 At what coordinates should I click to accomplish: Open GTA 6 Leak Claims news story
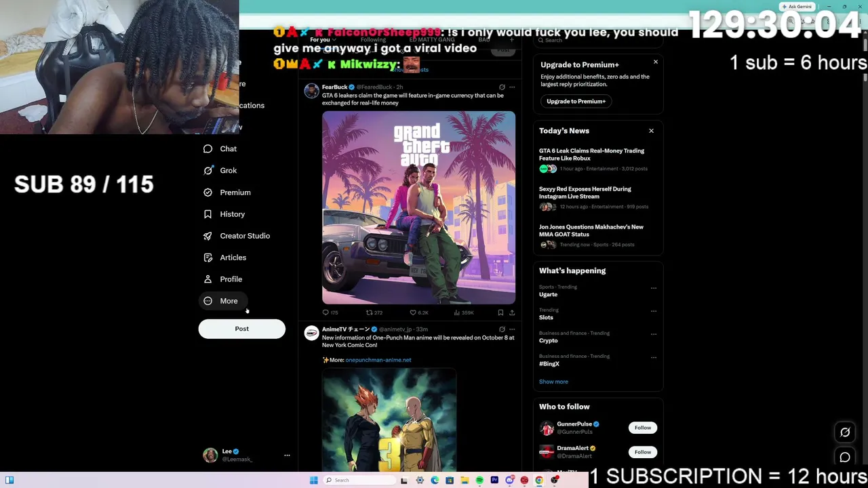[x=597, y=160]
